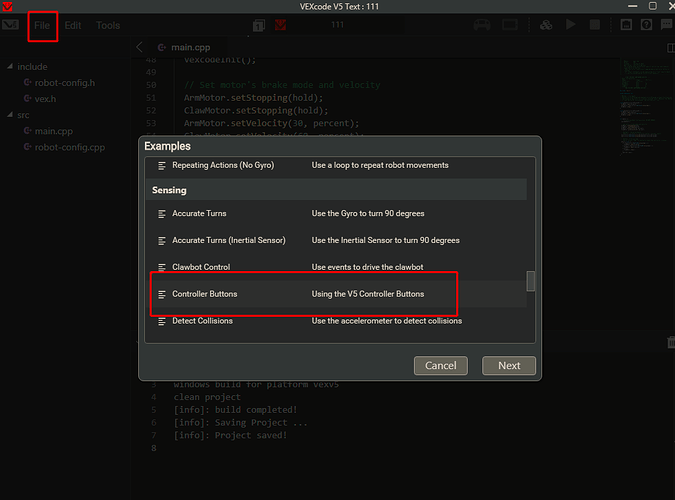Click output line '[info]: Project saved!'
The image size is (675, 500).
pyautogui.click(x=230, y=435)
